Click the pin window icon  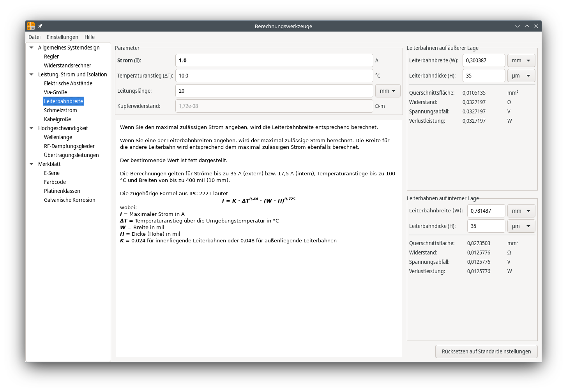[40, 26]
